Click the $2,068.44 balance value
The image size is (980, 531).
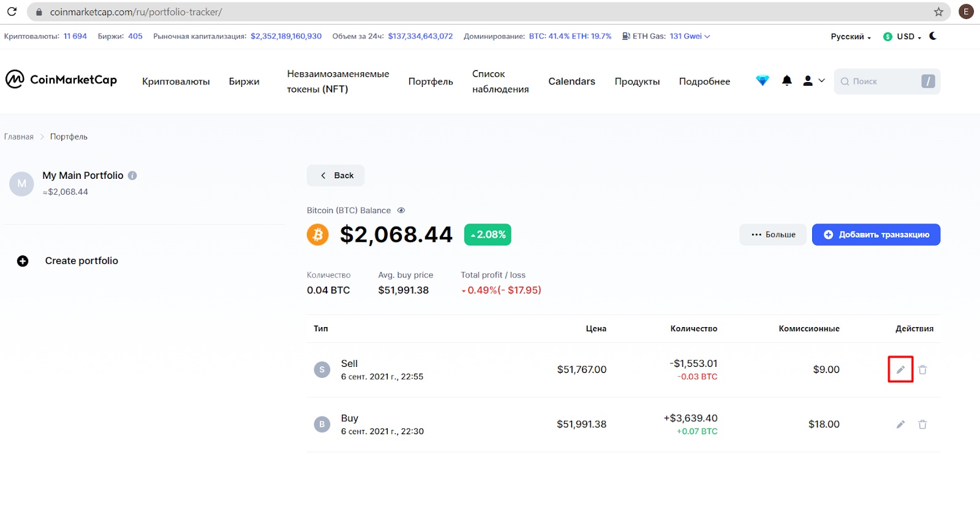pyautogui.click(x=396, y=235)
